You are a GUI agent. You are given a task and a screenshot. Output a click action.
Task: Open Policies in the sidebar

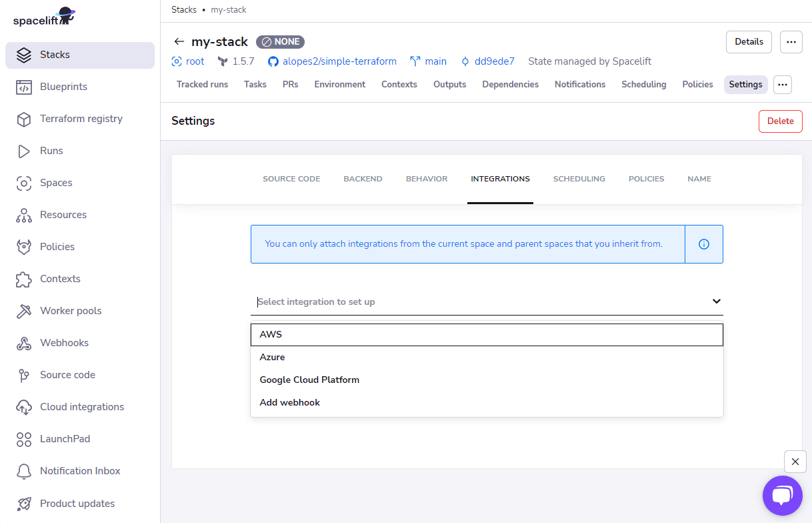tap(80, 247)
